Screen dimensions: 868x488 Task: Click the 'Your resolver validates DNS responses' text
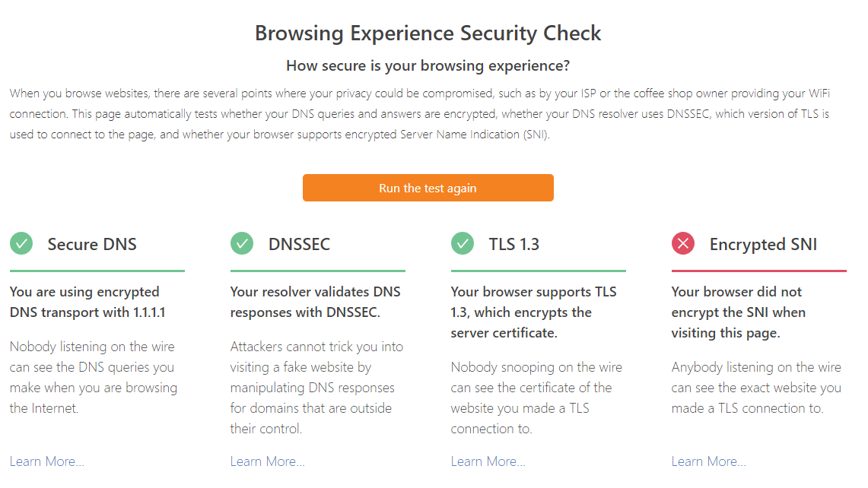point(316,302)
